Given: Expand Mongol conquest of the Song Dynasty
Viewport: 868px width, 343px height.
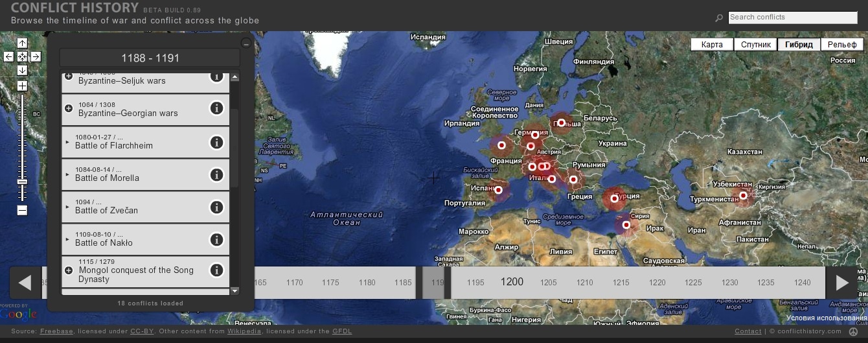Looking at the screenshot, I should pos(69,270).
